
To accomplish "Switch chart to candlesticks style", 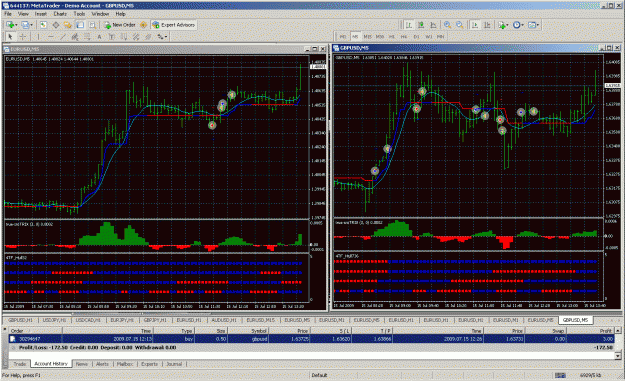I will pos(421,25).
